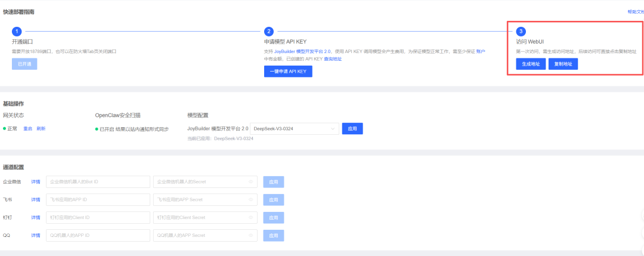The width and height of the screenshot is (644, 256).
Task: Open 详情 for QQ
Action: (36, 236)
